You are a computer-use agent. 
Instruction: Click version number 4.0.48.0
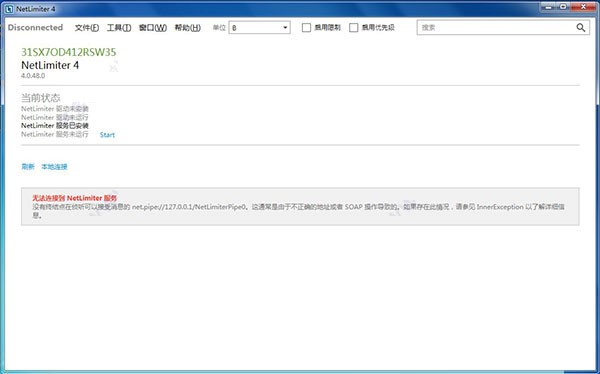(x=33, y=76)
